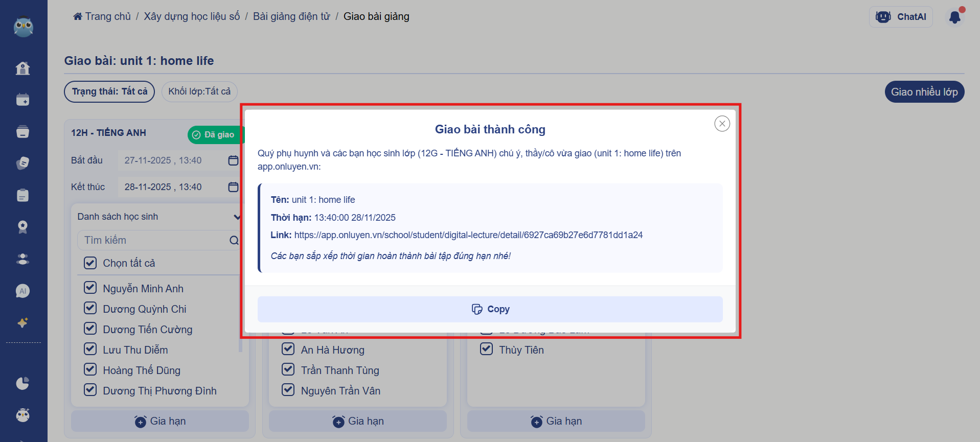Open the notification bell
The image size is (980, 442).
(x=954, y=17)
